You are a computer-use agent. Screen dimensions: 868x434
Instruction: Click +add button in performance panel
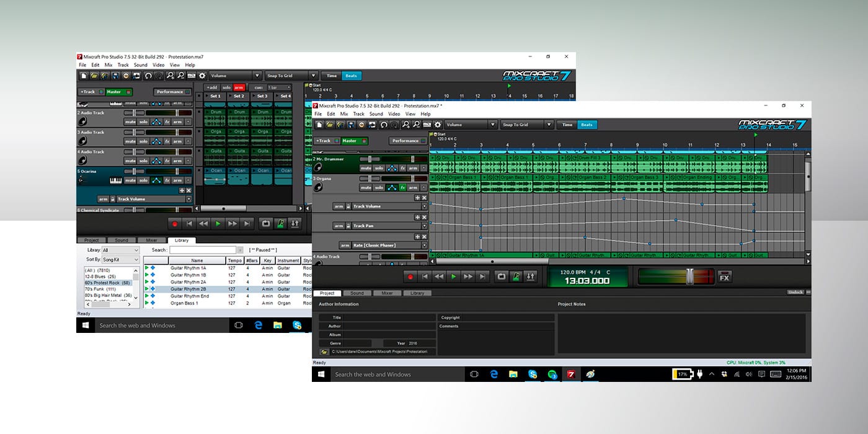(x=212, y=87)
